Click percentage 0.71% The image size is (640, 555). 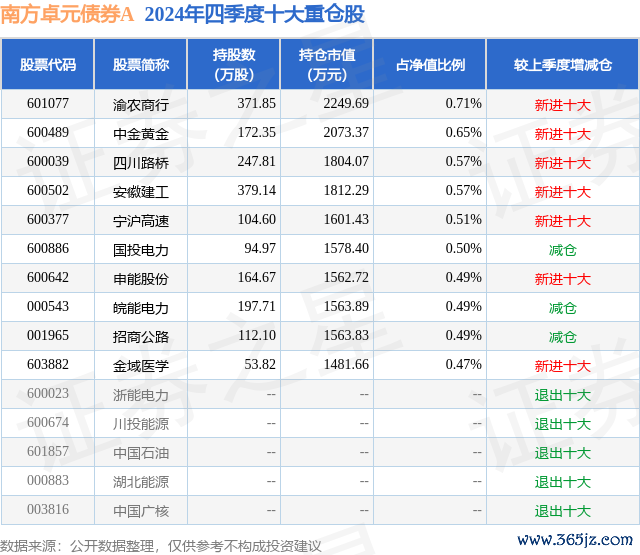point(464,104)
